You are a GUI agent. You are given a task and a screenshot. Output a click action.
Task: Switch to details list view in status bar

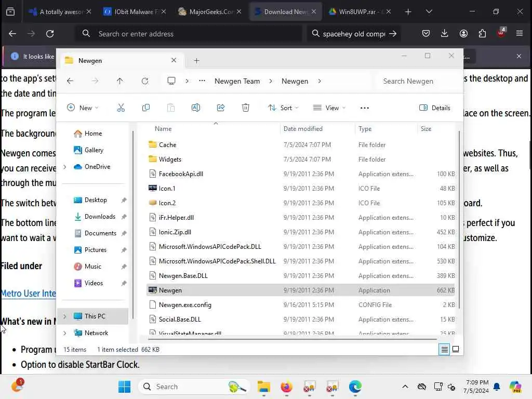[x=445, y=350]
